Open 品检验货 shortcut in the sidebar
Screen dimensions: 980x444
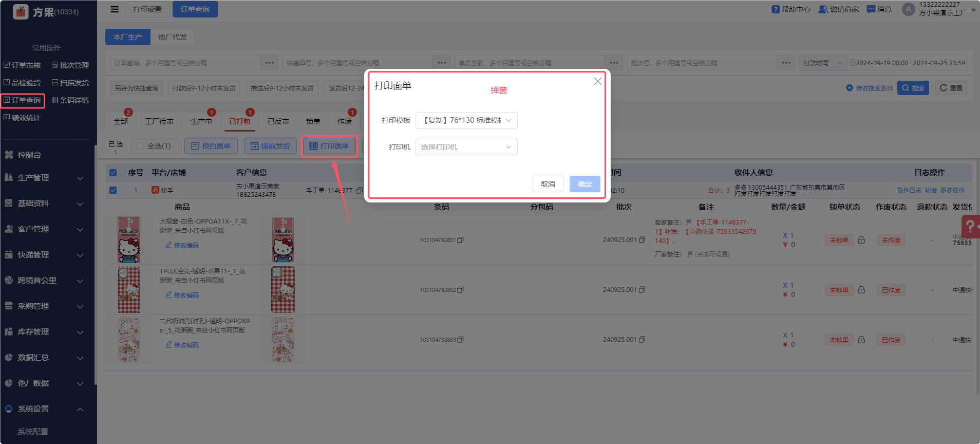(x=22, y=83)
